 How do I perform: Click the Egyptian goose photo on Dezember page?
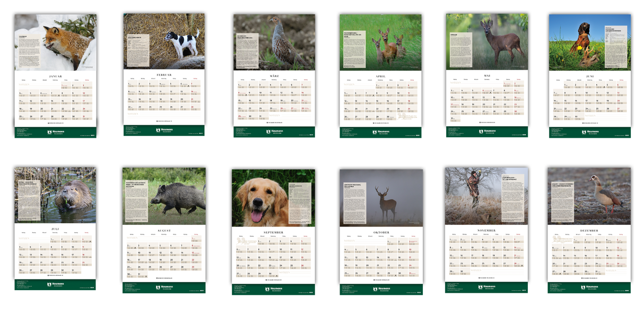tap(589, 196)
